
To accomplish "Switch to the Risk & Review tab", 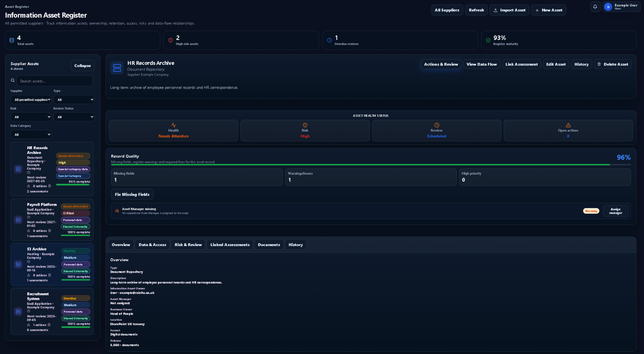I will 188,244.
